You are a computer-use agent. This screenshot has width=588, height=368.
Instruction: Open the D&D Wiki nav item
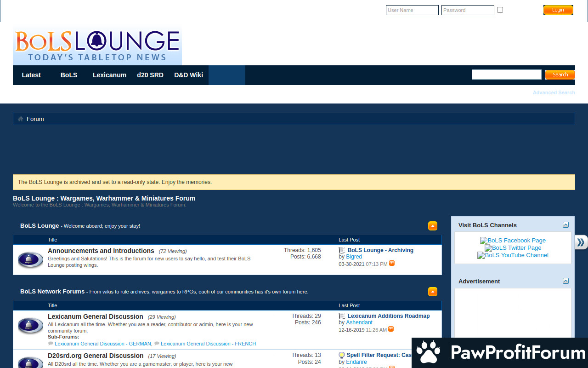coord(188,75)
